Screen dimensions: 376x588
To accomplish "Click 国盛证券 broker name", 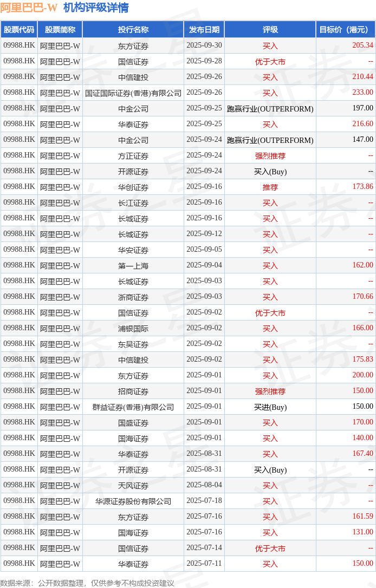I will pos(133,423).
